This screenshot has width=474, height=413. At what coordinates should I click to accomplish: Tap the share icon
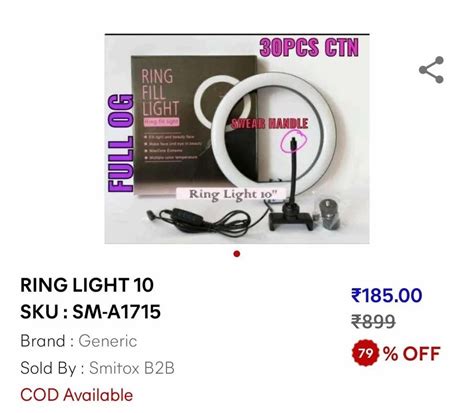(431, 70)
